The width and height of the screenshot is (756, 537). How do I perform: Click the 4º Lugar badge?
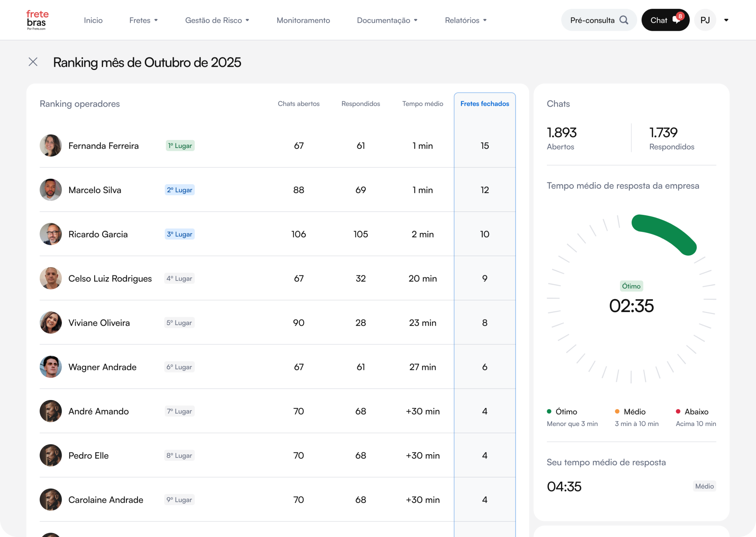179,278
